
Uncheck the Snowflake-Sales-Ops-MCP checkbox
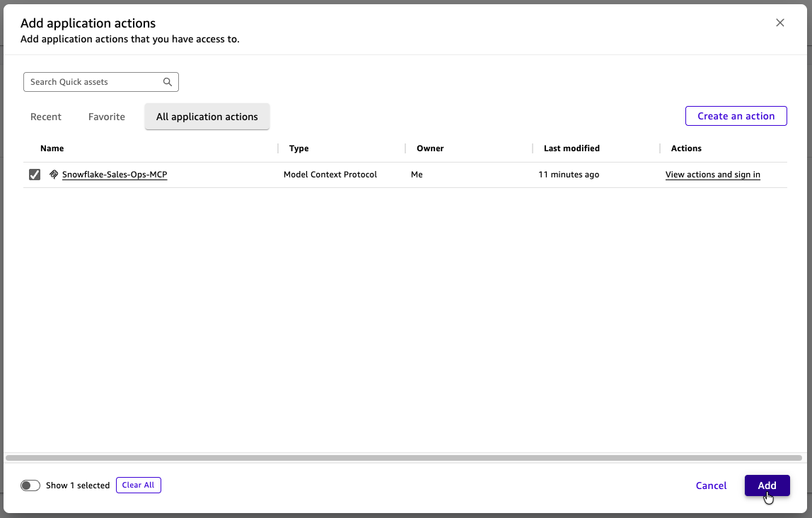tap(35, 175)
